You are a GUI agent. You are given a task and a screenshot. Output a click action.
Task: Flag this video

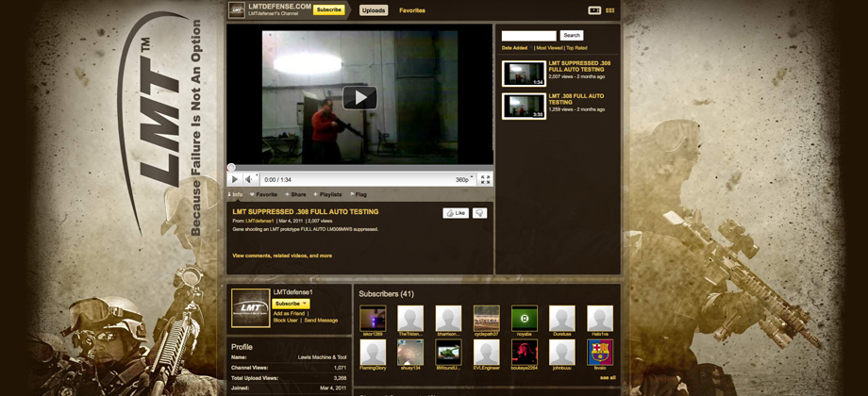359,194
